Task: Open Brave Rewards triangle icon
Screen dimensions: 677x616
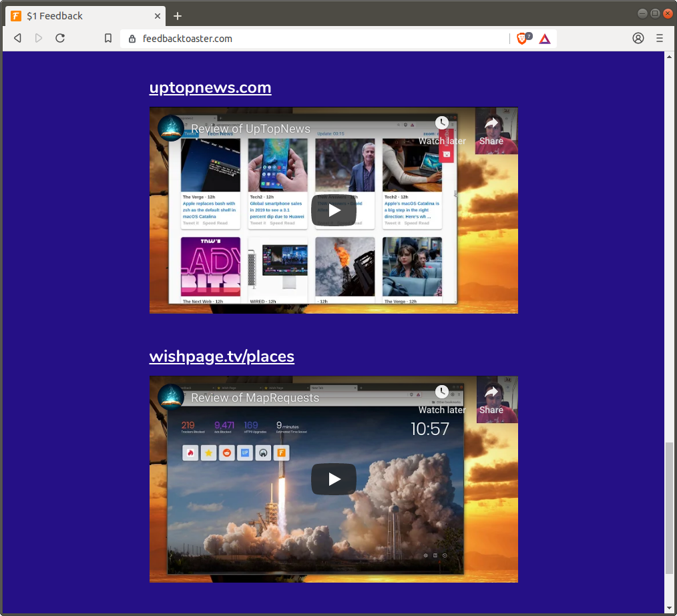Action: pyautogui.click(x=544, y=39)
